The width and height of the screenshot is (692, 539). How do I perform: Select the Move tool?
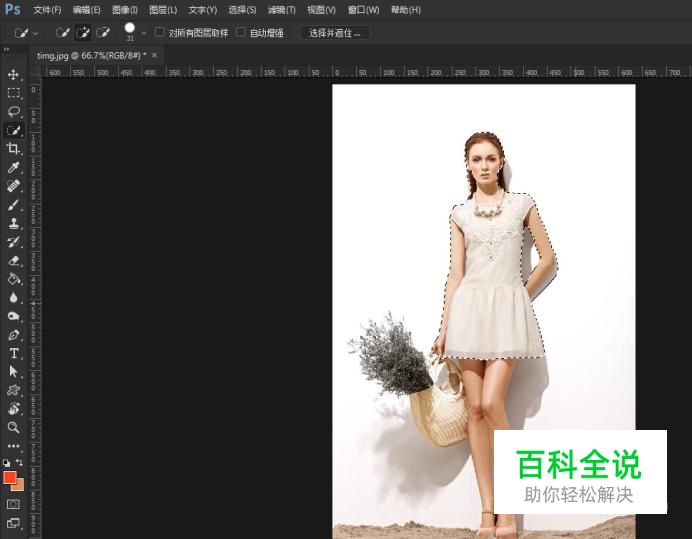coord(13,74)
